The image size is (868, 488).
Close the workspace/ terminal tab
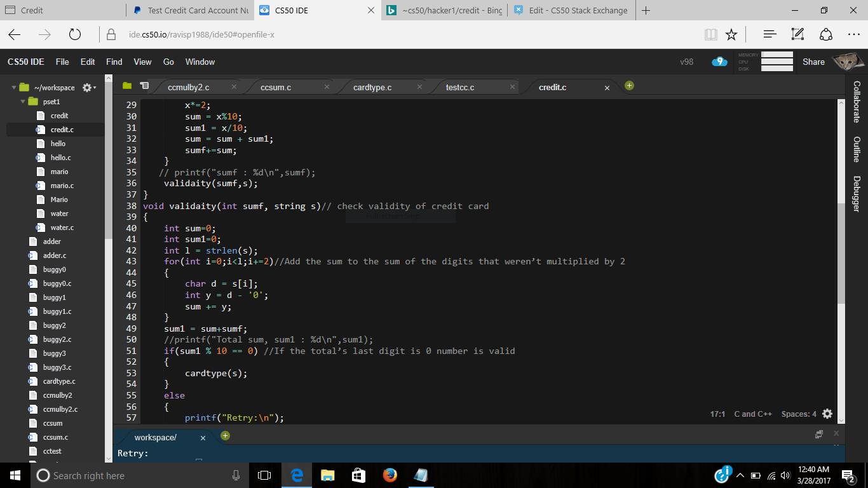point(203,438)
